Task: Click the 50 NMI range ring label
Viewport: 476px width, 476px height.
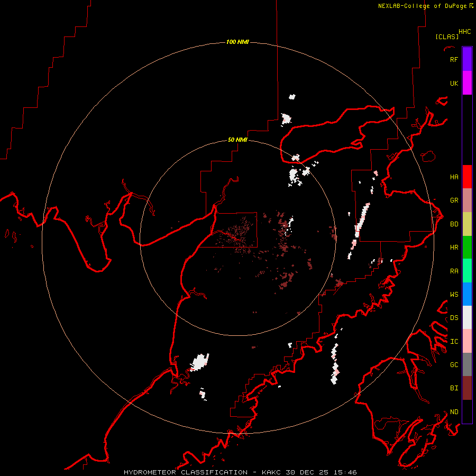Action: 237,140
